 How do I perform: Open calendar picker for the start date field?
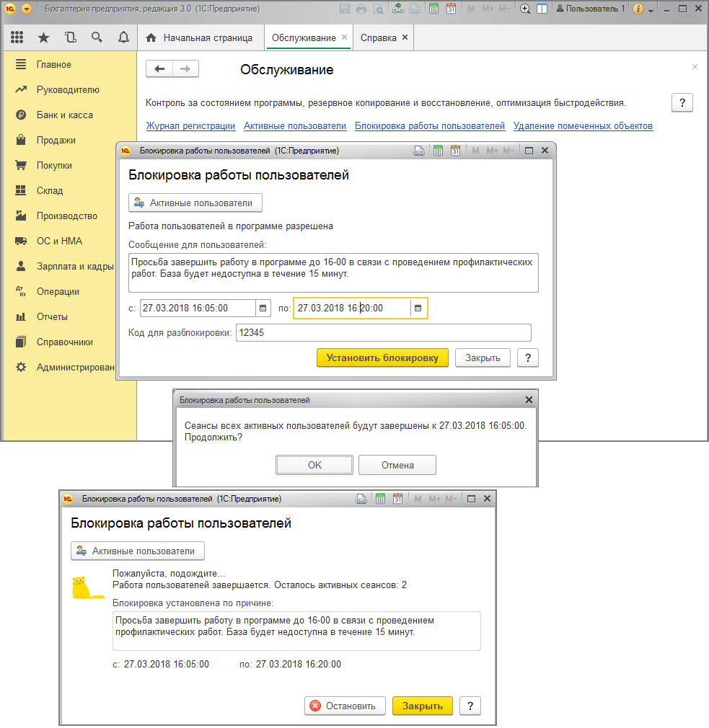263,308
